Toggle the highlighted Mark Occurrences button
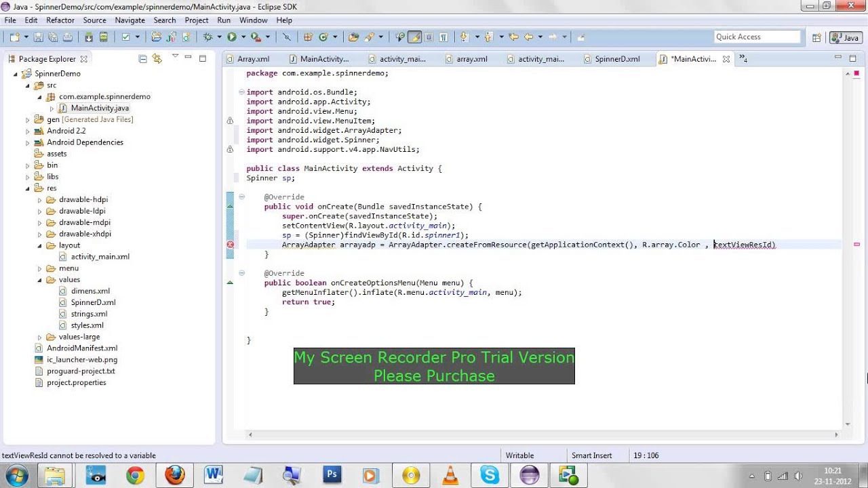The width and height of the screenshot is (868, 488). pos(414,37)
